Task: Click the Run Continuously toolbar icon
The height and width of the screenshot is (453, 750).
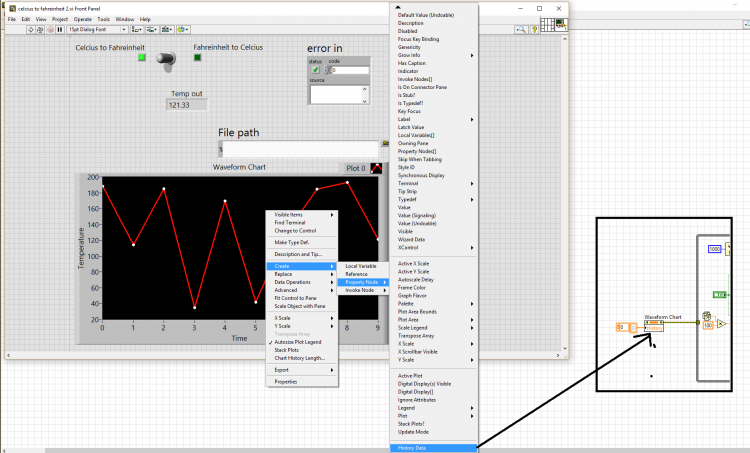Action: pyautogui.click(x=40, y=30)
